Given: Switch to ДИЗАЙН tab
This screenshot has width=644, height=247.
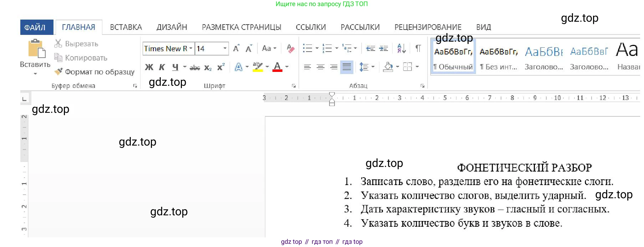Looking at the screenshot, I should click(172, 27).
